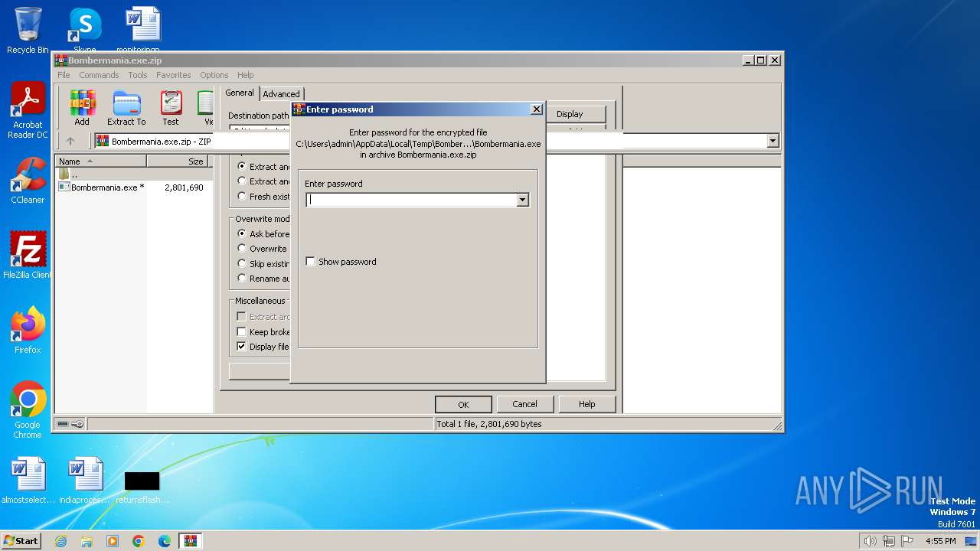Expand the archive path address dropdown
The width and height of the screenshot is (980, 551).
[773, 141]
